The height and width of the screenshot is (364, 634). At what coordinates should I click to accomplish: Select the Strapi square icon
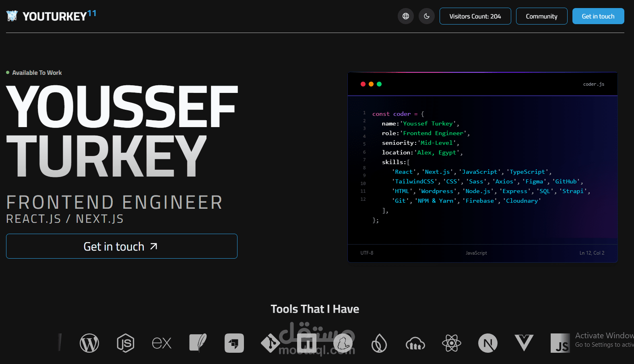[234, 343]
